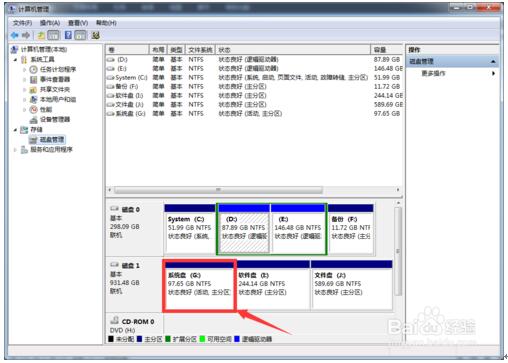Collapse the 存储 tree node

(x=15, y=130)
